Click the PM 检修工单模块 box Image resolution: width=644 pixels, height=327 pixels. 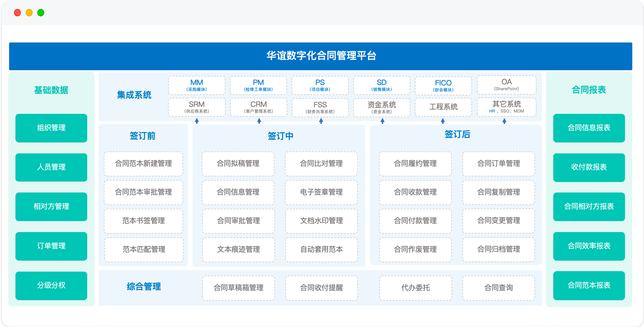coord(258,86)
